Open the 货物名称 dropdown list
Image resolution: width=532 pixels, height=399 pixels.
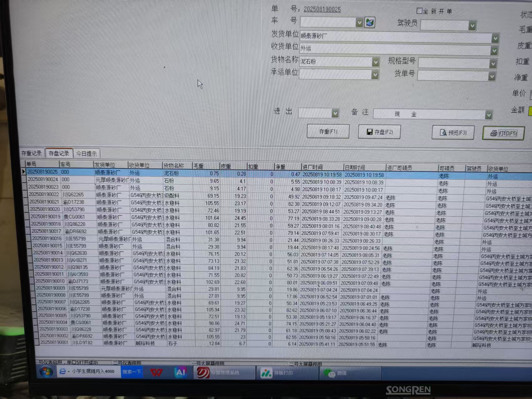[x=376, y=62]
